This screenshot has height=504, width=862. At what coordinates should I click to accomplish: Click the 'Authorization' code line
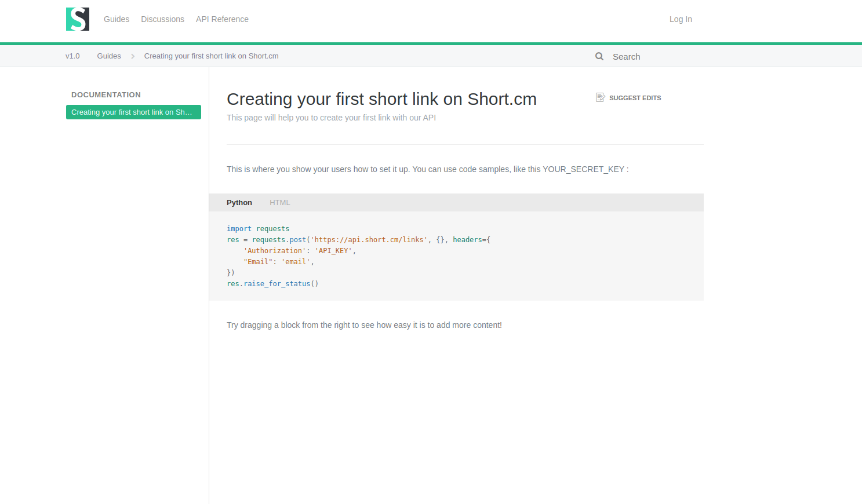coord(300,251)
